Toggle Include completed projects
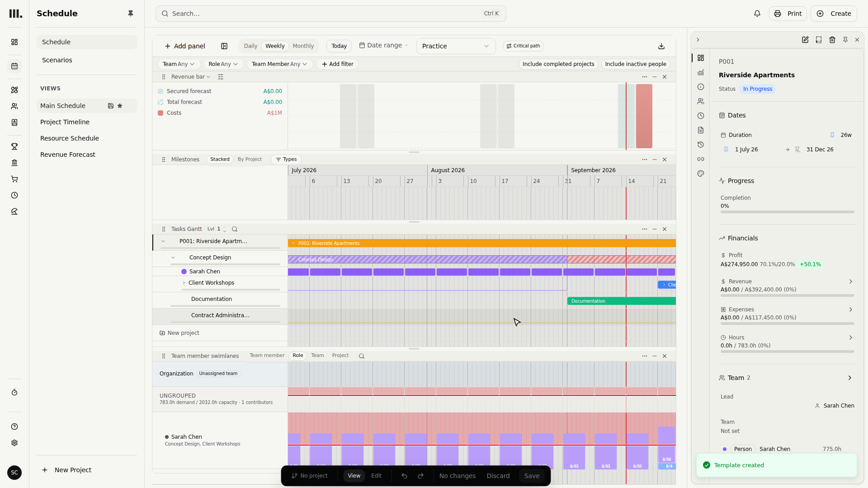This screenshot has width=868, height=488. (x=558, y=64)
